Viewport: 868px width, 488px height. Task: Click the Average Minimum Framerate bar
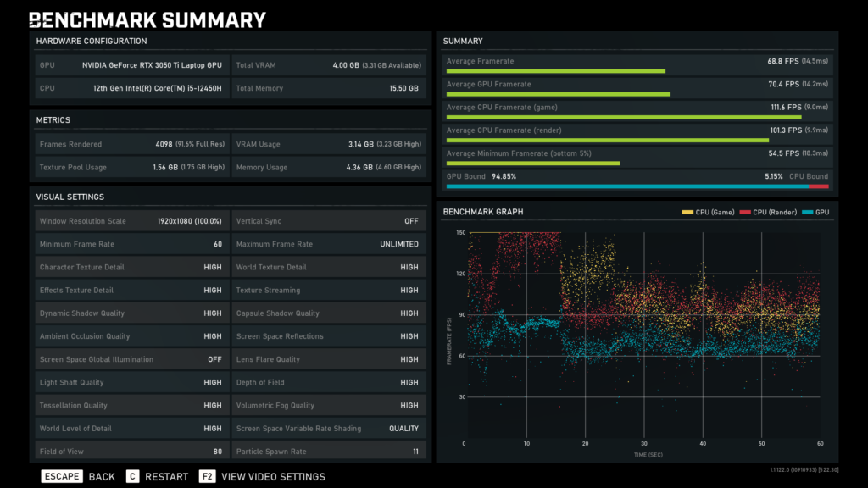(x=533, y=163)
